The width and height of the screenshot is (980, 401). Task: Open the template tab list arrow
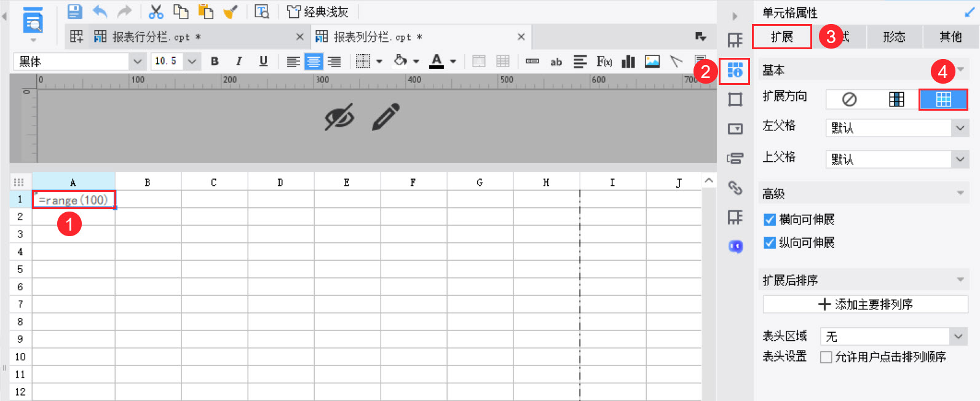[700, 37]
